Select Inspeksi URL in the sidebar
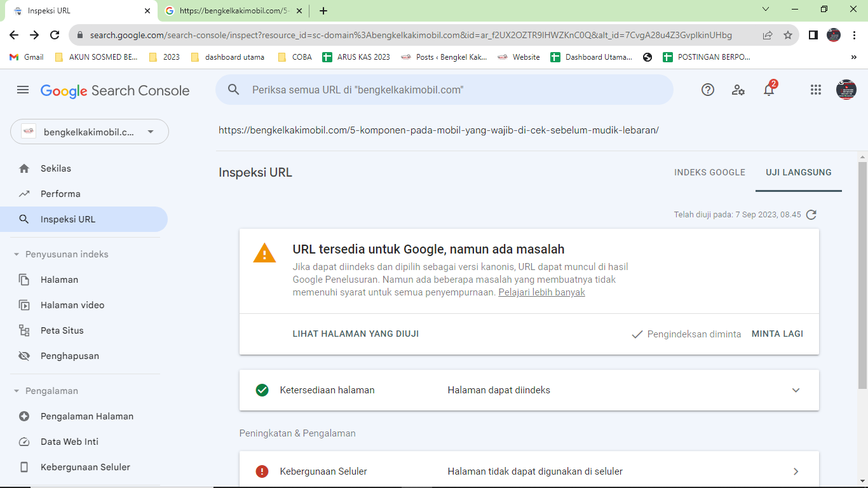This screenshot has width=868, height=488. (84, 219)
